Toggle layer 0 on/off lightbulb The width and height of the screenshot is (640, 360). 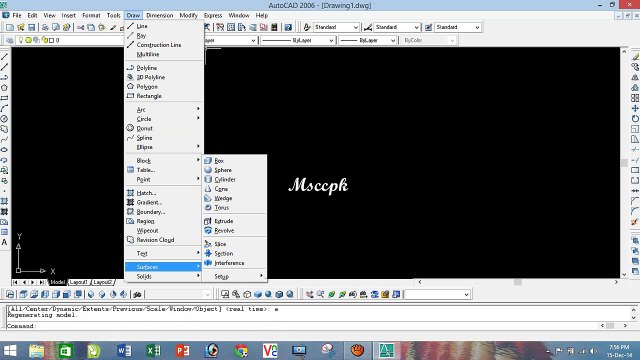pos(21,40)
